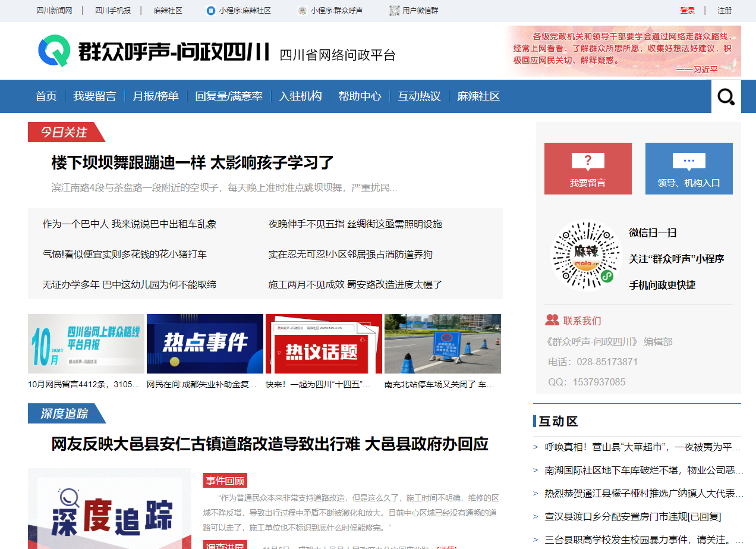Open headline 楼下坝坝舞跟蹦迪一样 article
The height and width of the screenshot is (549, 756).
click(193, 162)
